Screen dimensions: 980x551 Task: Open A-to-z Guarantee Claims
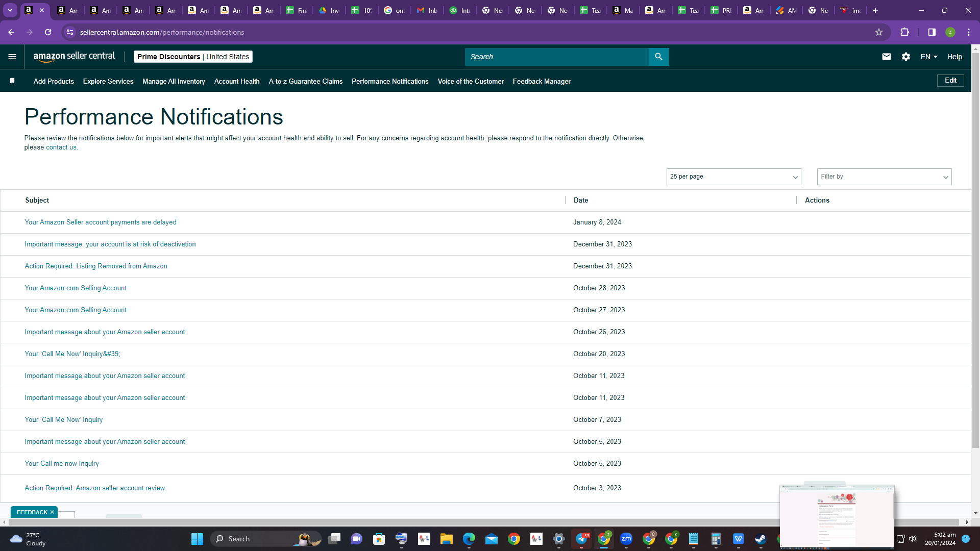306,81
